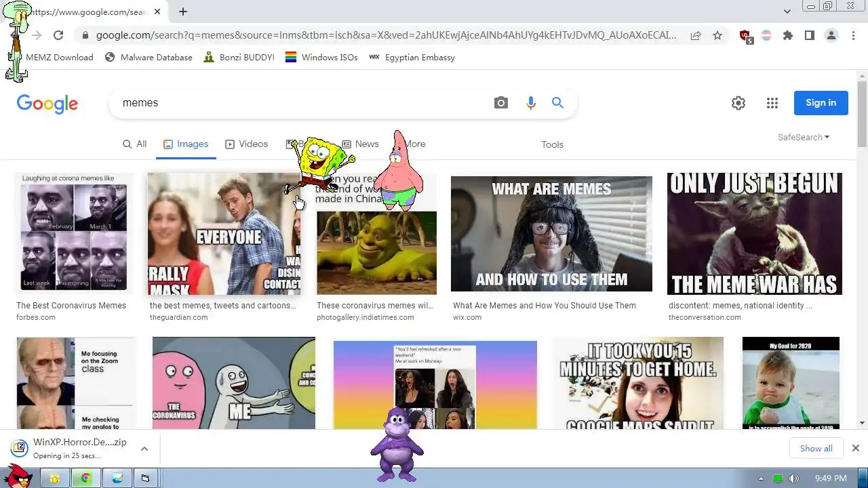The image size is (868, 488).
Task: Open a new tab with plus button
Action: pyautogui.click(x=183, y=12)
